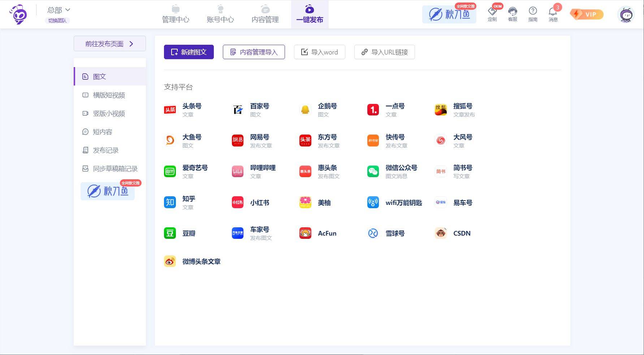Select the 哔哩哔哩 platform icon

pos(238,171)
